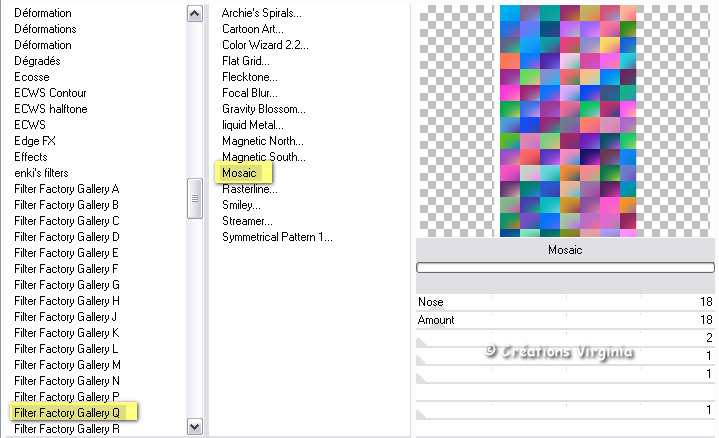
Task: Click the mosaic preview image
Action: pos(567,120)
